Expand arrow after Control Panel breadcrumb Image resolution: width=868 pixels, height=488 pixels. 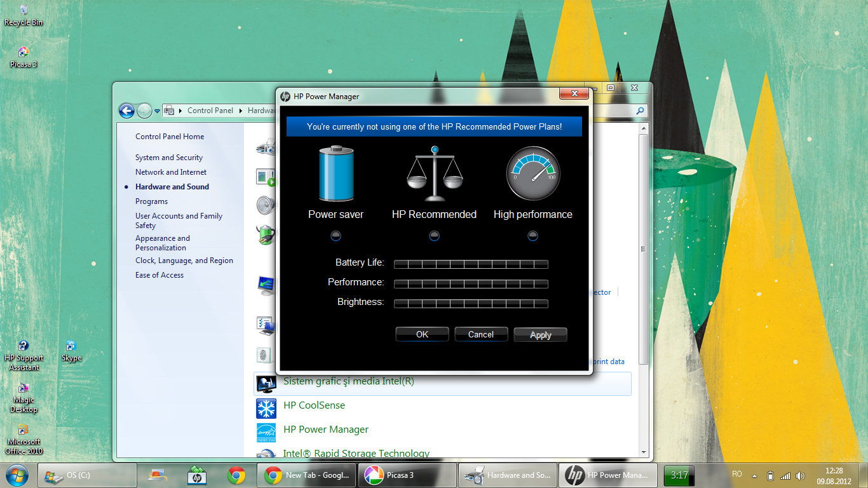pos(241,111)
